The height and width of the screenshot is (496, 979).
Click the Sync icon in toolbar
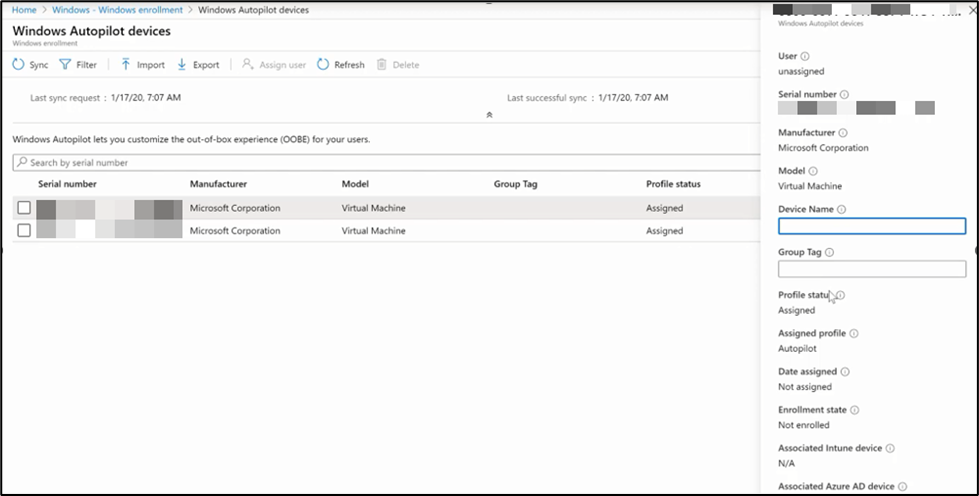pos(18,64)
